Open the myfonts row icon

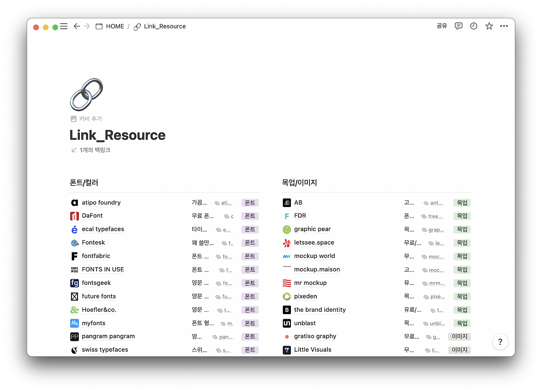(75, 323)
